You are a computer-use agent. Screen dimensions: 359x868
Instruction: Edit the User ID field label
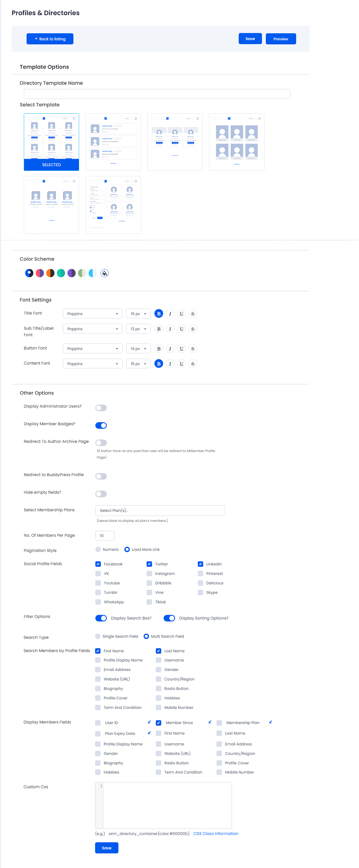[x=149, y=722]
